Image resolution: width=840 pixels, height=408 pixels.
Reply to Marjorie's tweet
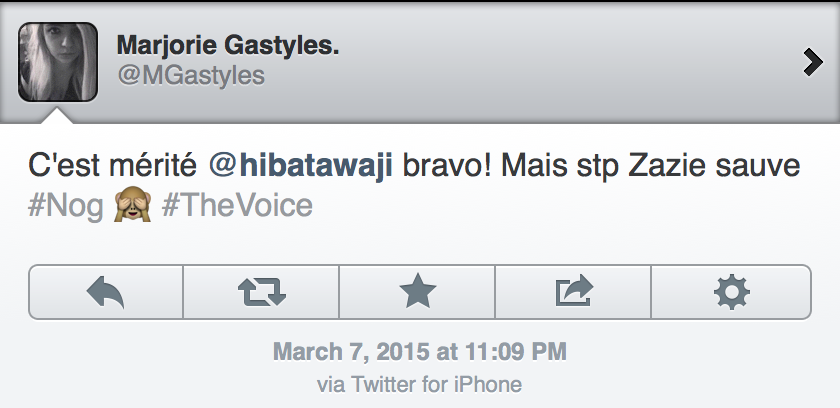[x=106, y=292]
